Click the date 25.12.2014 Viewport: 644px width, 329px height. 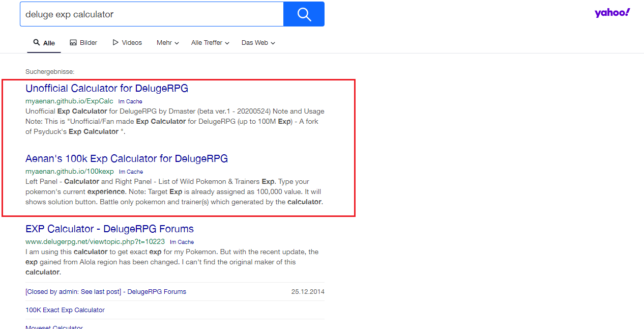[308, 292]
